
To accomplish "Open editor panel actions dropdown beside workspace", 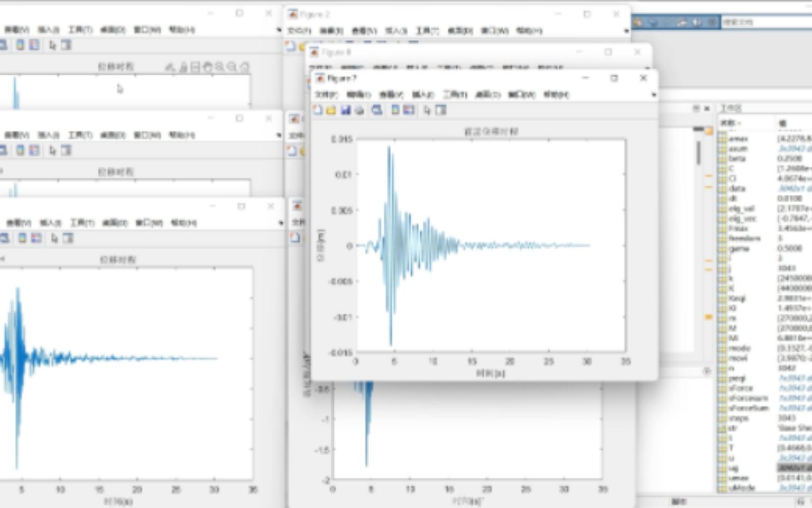I will pyautogui.click(x=696, y=109).
